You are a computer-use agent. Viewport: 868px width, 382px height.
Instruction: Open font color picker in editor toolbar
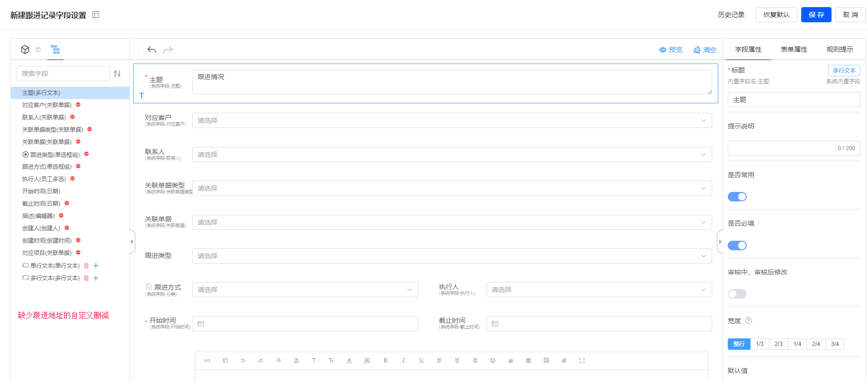[x=349, y=361]
